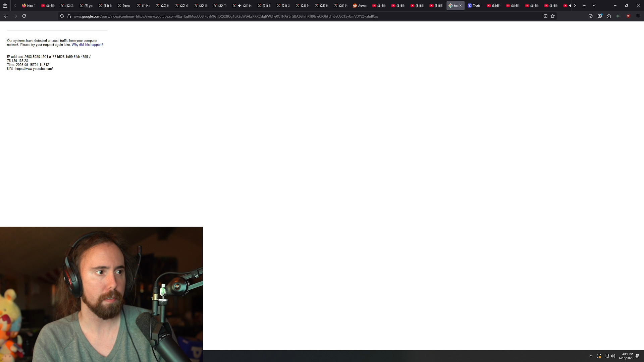Screen dimensions: 644x362
Task: Toggle reader view in the address bar
Action: point(546,16)
